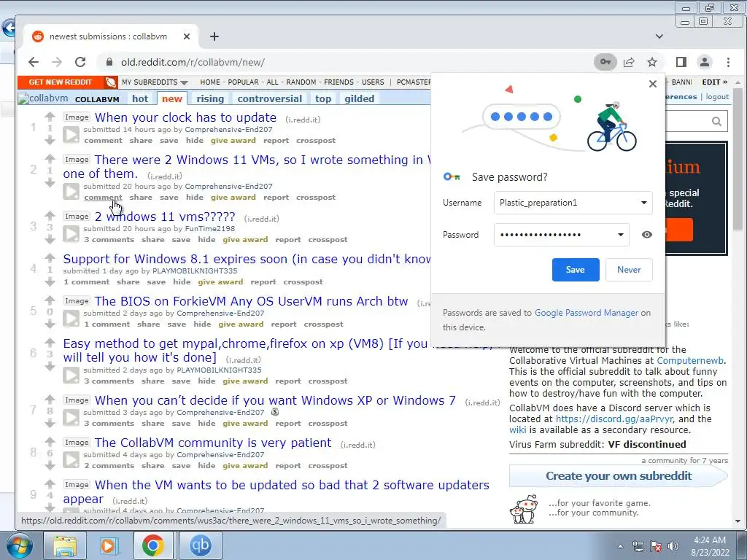Expand image preview for 'When your clock has to update'

[x=71, y=135]
